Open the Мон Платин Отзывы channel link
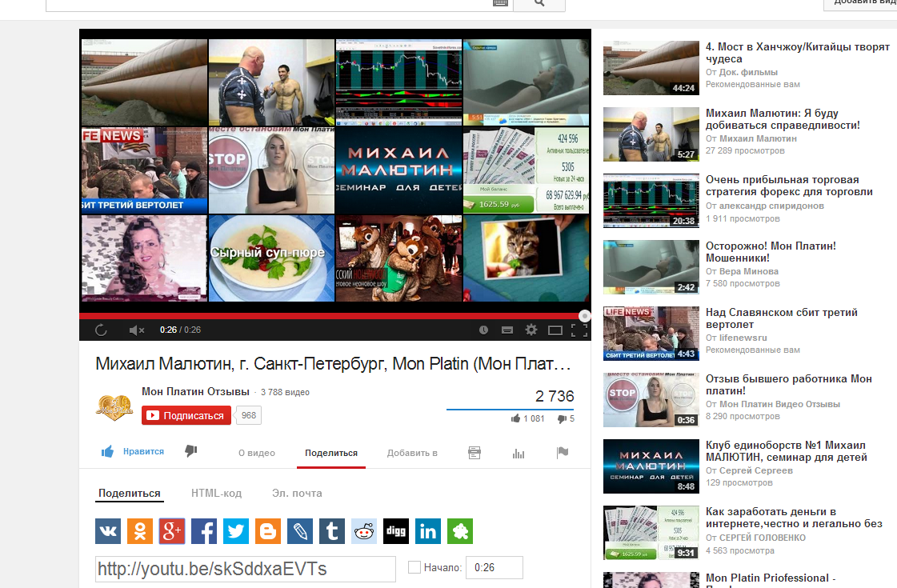Viewport: 897px width, 588px height. (x=196, y=392)
